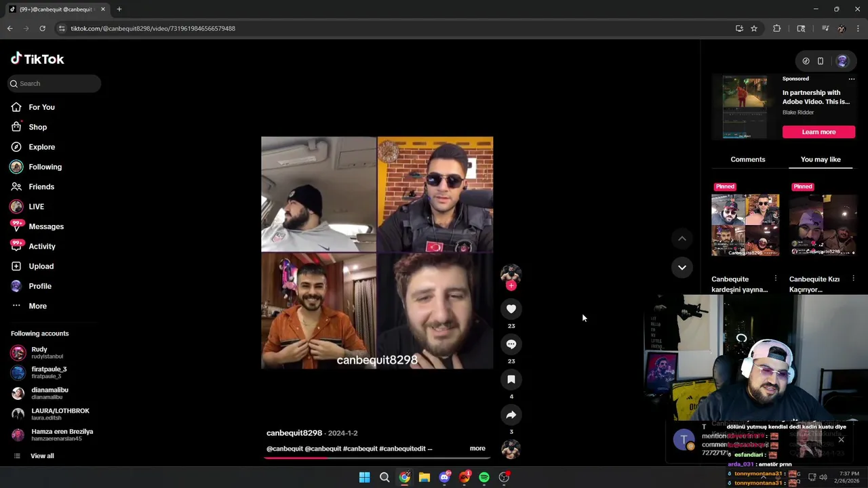Reload the browser page
The width and height of the screenshot is (868, 488).
(x=42, y=28)
